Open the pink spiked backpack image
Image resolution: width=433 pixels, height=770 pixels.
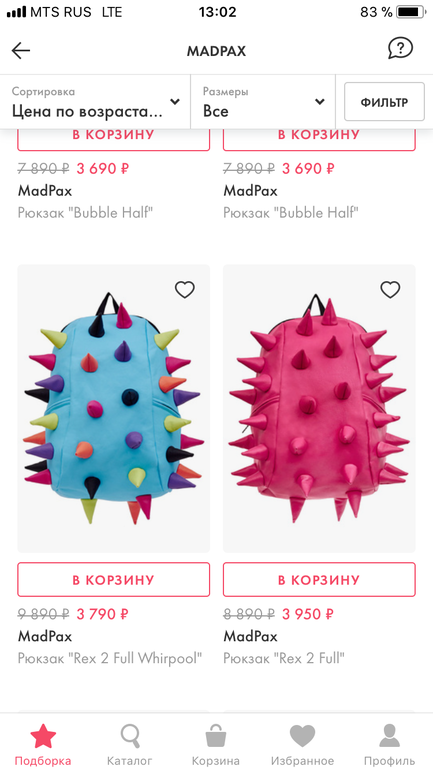[x=319, y=409]
